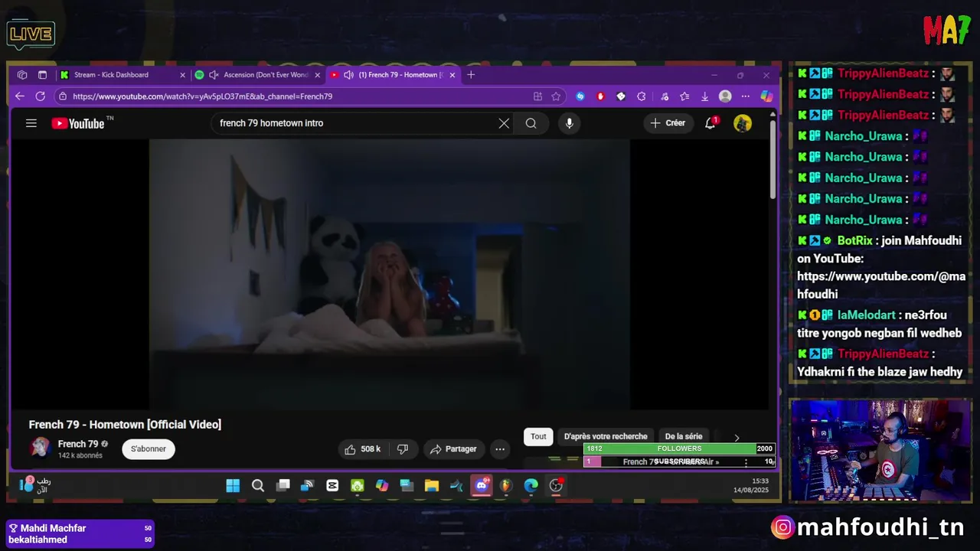Clear the YouTube search box text
980x551 pixels.
pyautogui.click(x=504, y=123)
